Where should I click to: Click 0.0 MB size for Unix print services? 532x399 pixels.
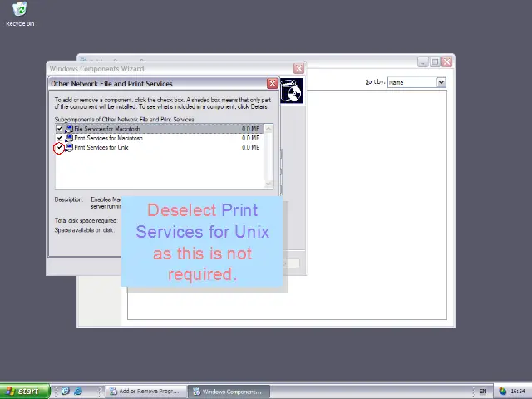(x=251, y=148)
